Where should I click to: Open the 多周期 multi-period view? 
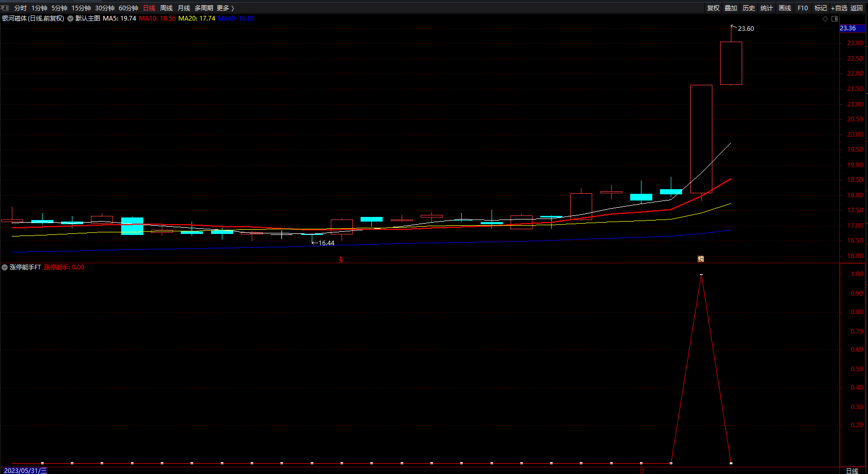[x=203, y=8]
